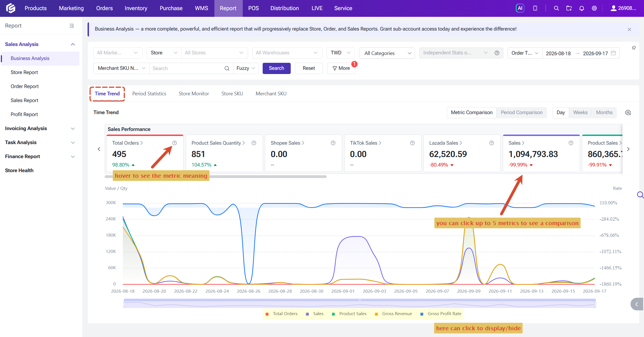This screenshot has width=644, height=337.
Task: Switch to Store Monitor tab
Action: tap(194, 94)
